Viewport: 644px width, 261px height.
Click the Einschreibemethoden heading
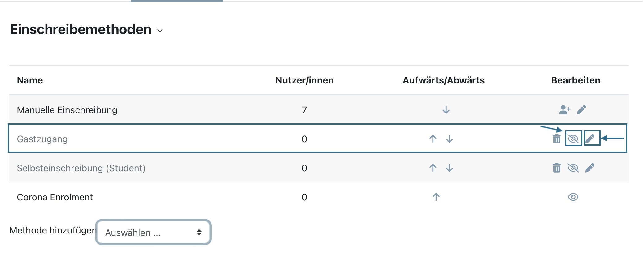click(81, 30)
